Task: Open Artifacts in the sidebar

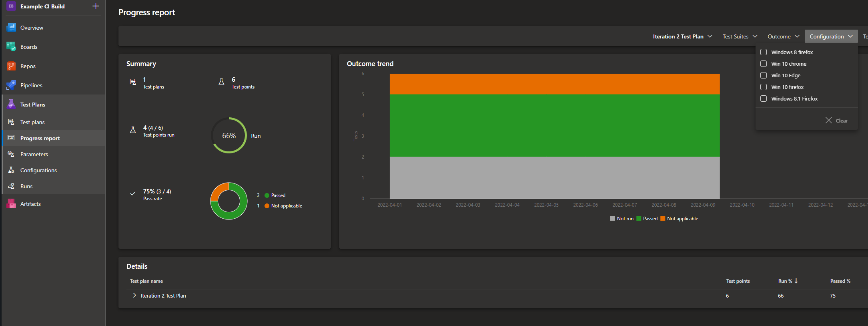Action: pyautogui.click(x=30, y=204)
